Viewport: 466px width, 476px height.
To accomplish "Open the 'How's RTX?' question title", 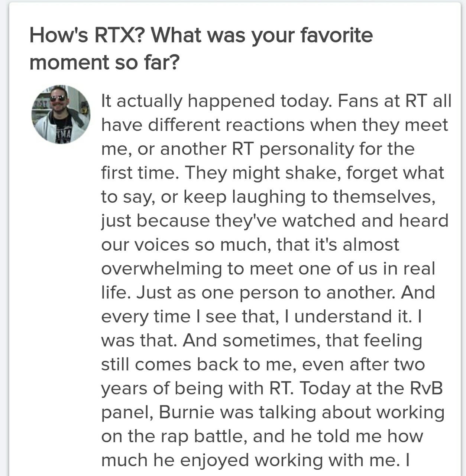I will (x=201, y=35).
